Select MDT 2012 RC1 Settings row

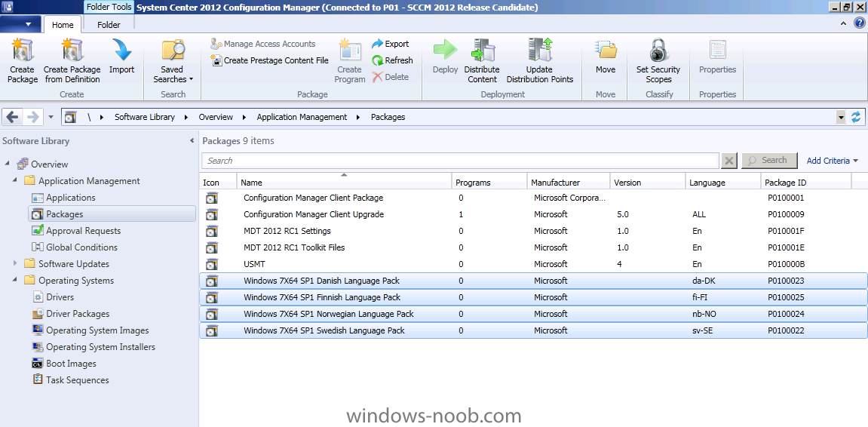pos(533,231)
